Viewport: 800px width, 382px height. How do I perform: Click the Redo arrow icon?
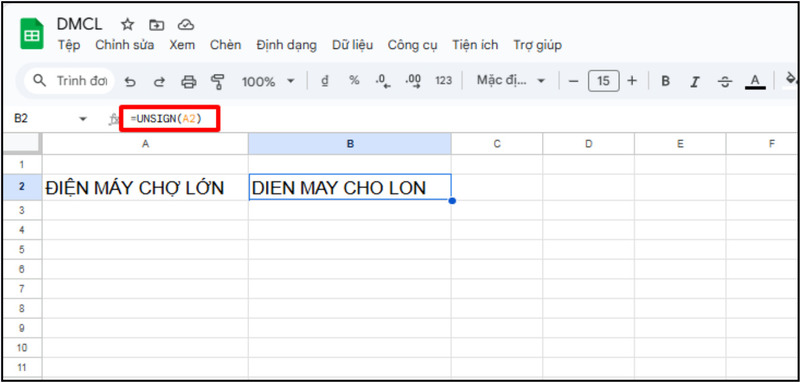pos(160,82)
